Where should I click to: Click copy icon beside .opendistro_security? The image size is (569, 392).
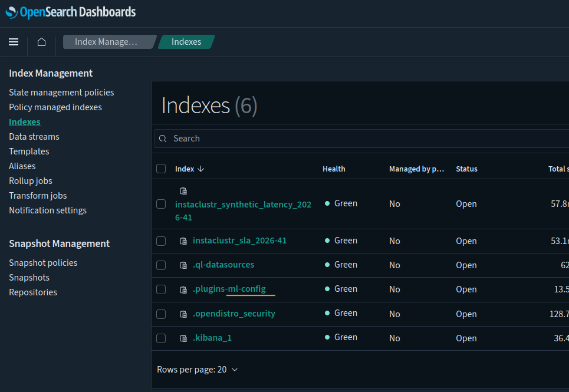click(183, 314)
